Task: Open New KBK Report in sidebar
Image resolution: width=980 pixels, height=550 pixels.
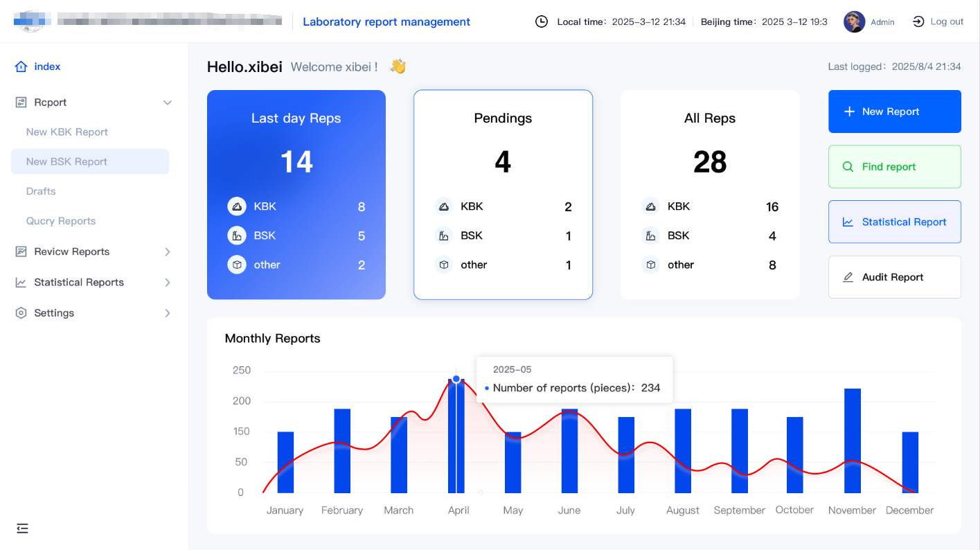Action: (67, 132)
